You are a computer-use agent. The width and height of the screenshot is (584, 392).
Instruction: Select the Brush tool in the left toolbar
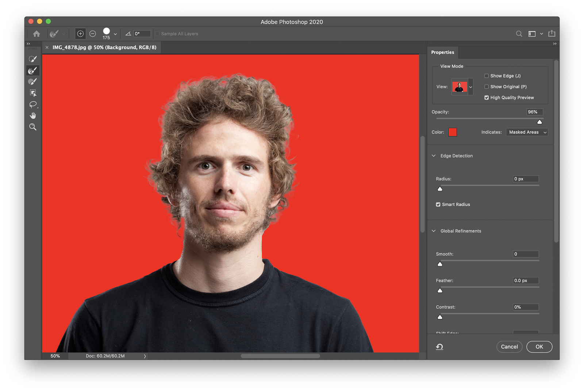click(33, 82)
